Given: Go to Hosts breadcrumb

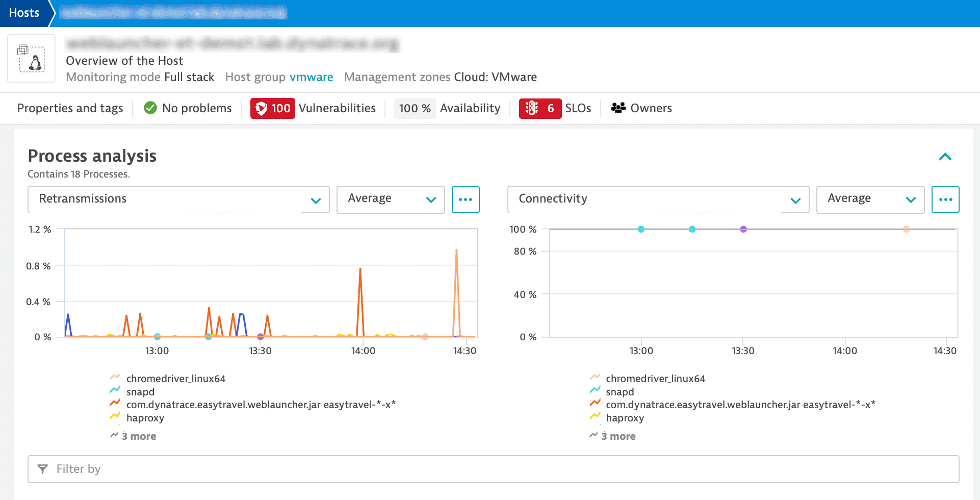Looking at the screenshot, I should [24, 13].
